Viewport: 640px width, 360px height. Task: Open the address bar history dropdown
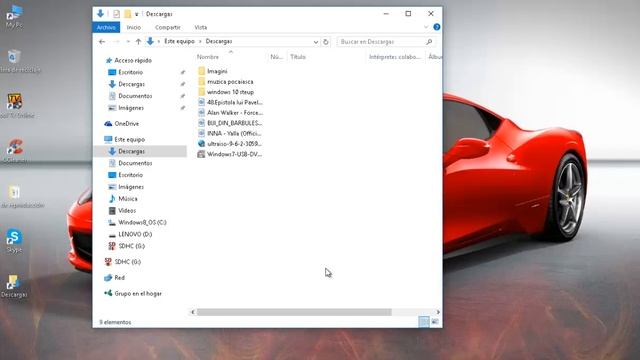point(316,42)
